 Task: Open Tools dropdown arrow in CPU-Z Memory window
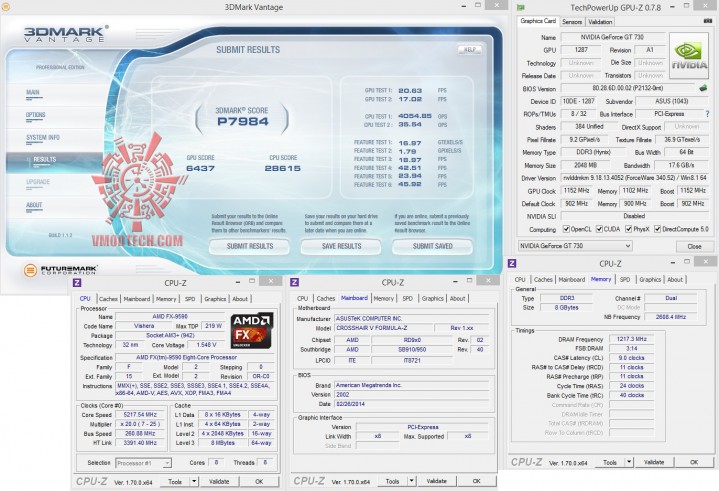coord(629,462)
